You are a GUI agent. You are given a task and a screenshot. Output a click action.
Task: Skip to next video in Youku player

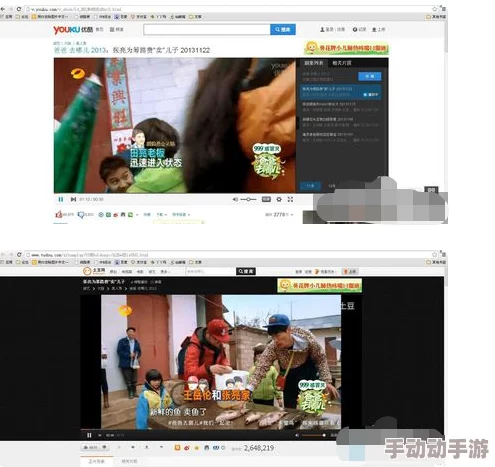(73, 199)
